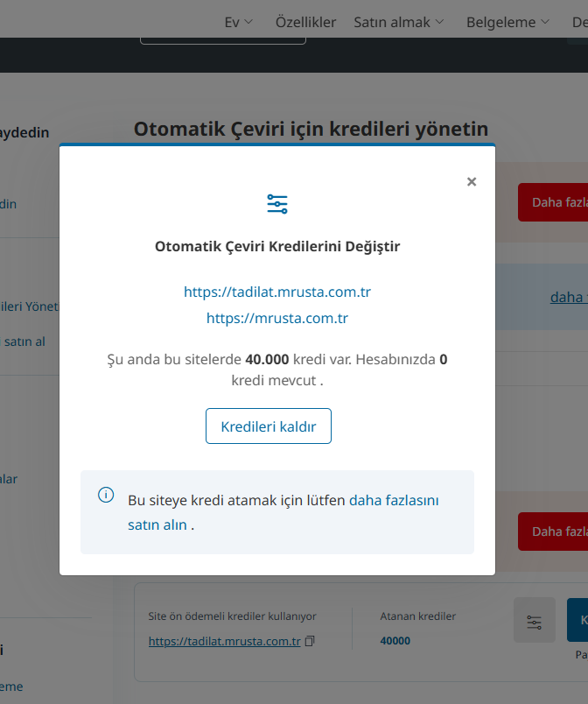
Task: Click the 40.000 credit amount in modal
Action: 267,359
